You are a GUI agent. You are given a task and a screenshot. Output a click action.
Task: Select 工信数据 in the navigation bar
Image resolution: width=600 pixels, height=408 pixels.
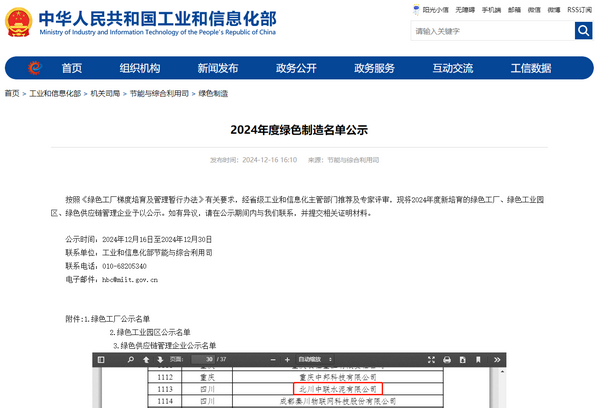(530, 68)
